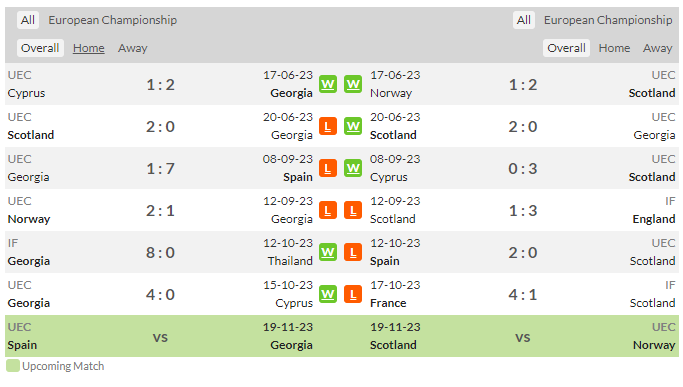Select the left Overall filter

pos(40,48)
